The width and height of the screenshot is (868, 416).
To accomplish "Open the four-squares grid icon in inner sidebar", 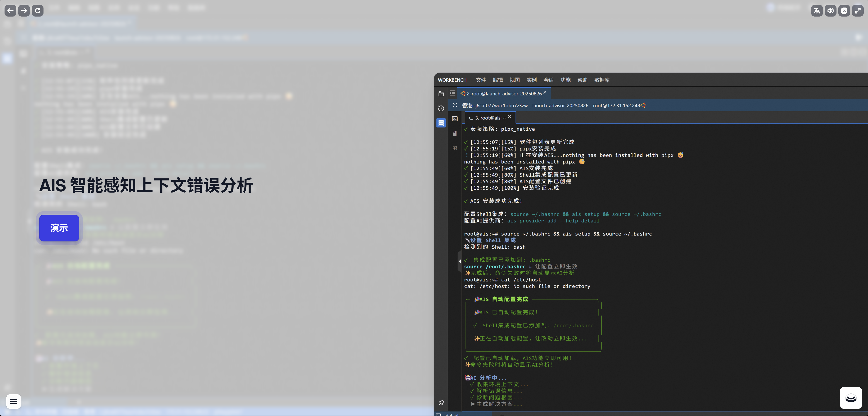I will pos(455,148).
